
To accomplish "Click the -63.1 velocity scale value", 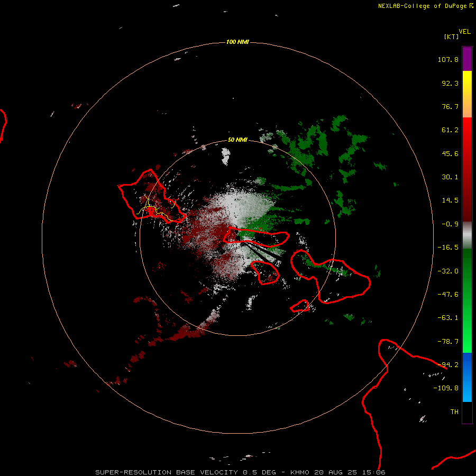I will (448, 318).
